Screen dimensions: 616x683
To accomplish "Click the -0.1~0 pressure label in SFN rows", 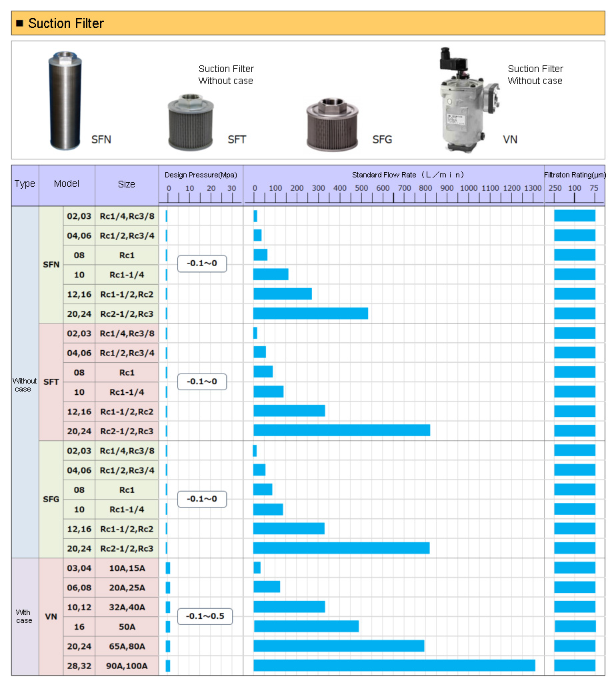I will (x=202, y=263).
